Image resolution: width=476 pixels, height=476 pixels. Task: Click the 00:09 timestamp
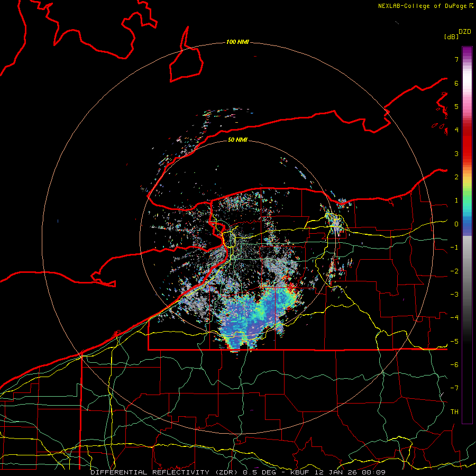[374, 472]
